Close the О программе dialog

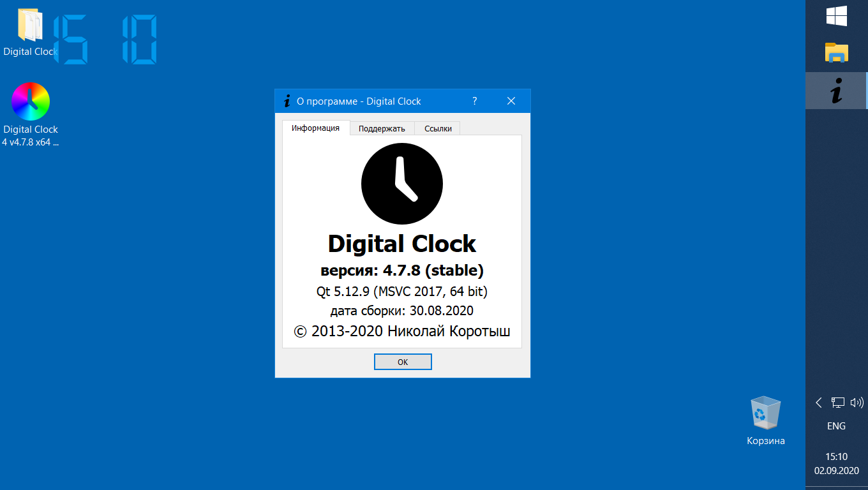(x=511, y=101)
